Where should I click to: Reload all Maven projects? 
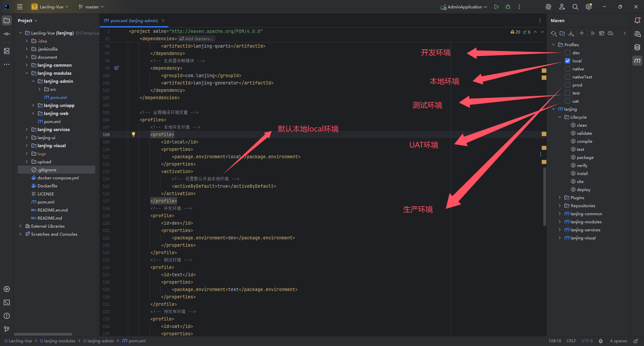click(553, 33)
